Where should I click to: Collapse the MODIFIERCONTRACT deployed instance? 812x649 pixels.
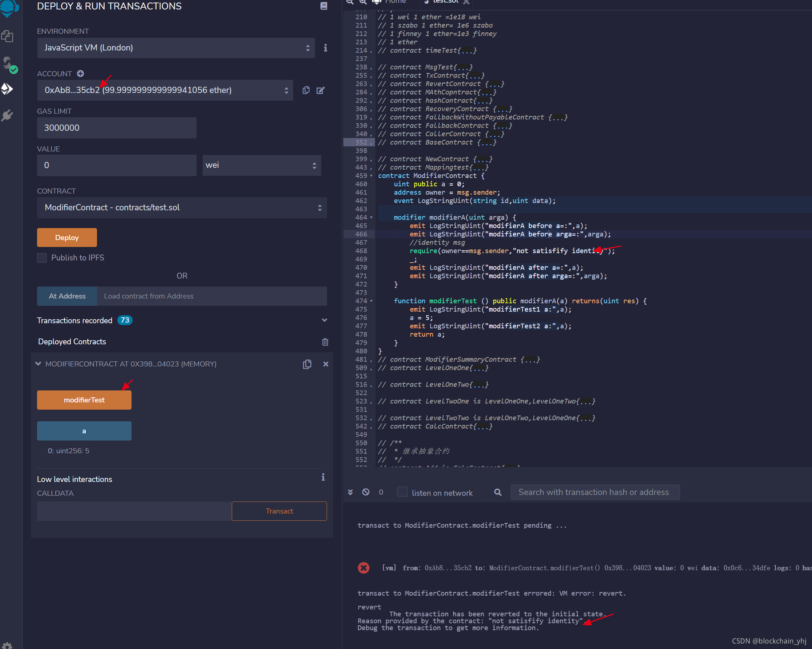tap(38, 364)
